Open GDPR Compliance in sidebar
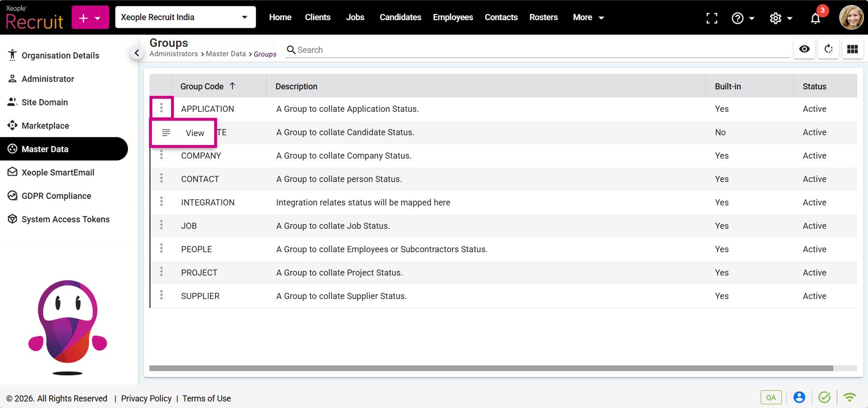Screen dimensions: 868x408 coord(64,196)
